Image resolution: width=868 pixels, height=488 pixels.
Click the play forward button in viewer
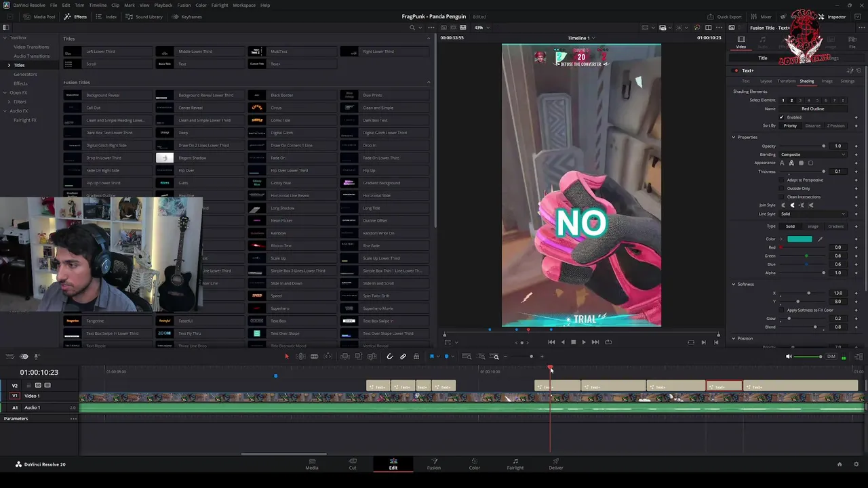pos(584,342)
